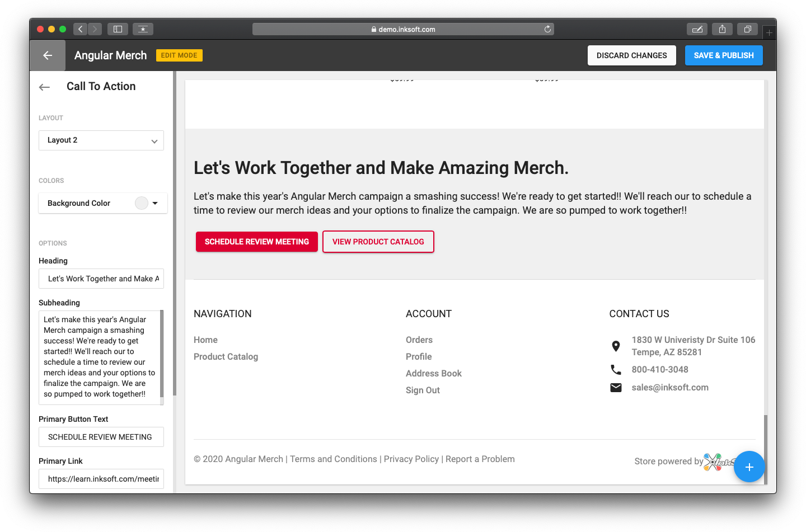The image size is (806, 532).
Task: Click the Edit Mode badge
Action: click(179, 55)
